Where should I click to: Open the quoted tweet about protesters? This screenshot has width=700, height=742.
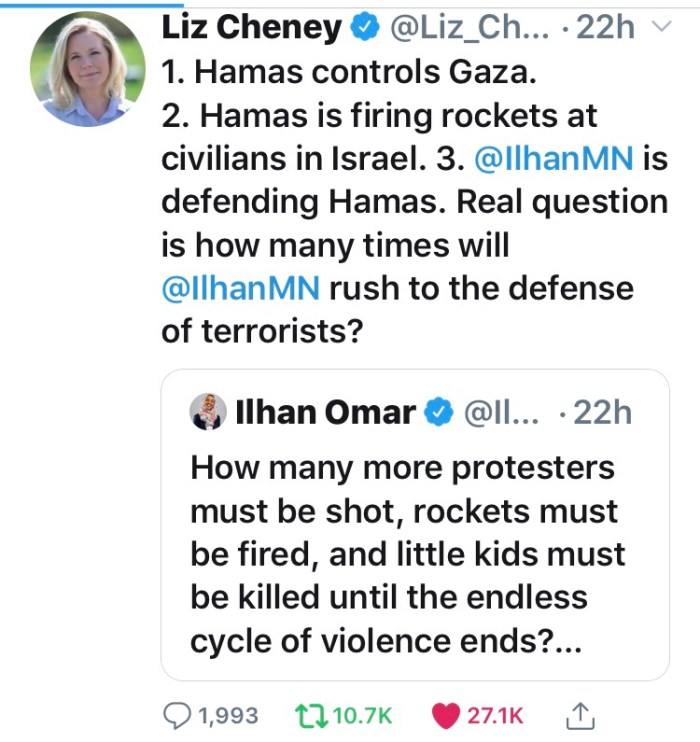point(414,555)
